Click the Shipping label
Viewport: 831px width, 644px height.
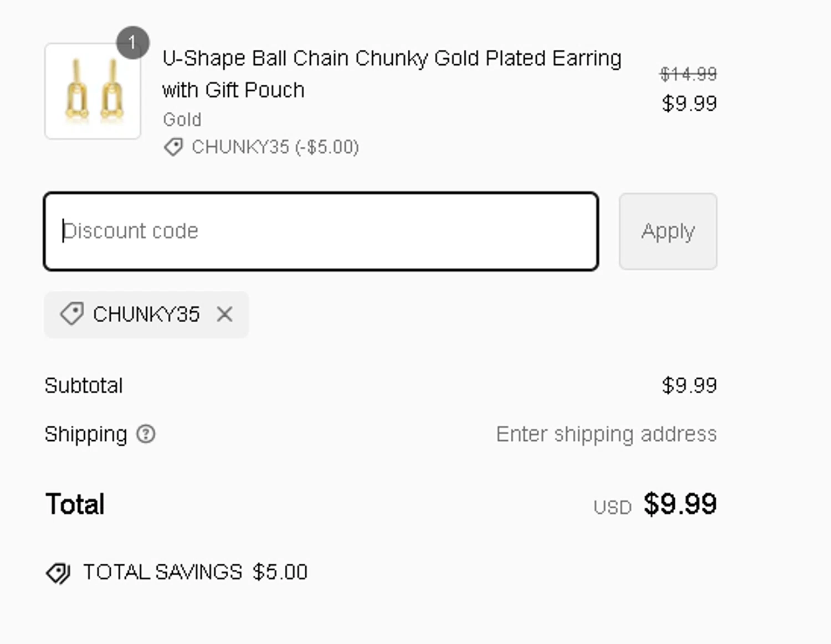click(x=86, y=434)
